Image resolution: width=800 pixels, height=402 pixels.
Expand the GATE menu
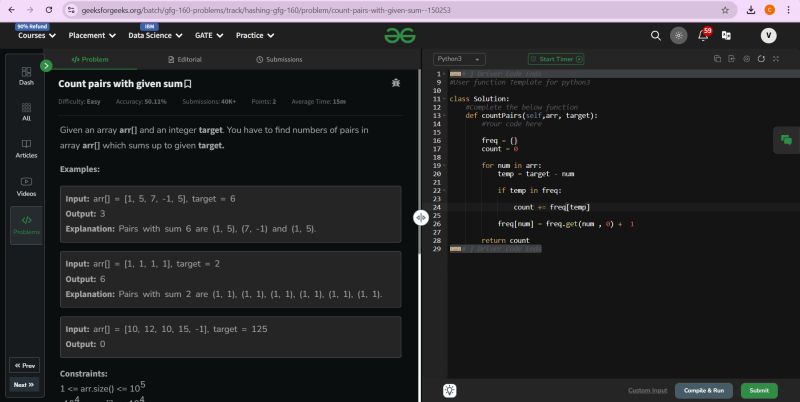tap(209, 35)
